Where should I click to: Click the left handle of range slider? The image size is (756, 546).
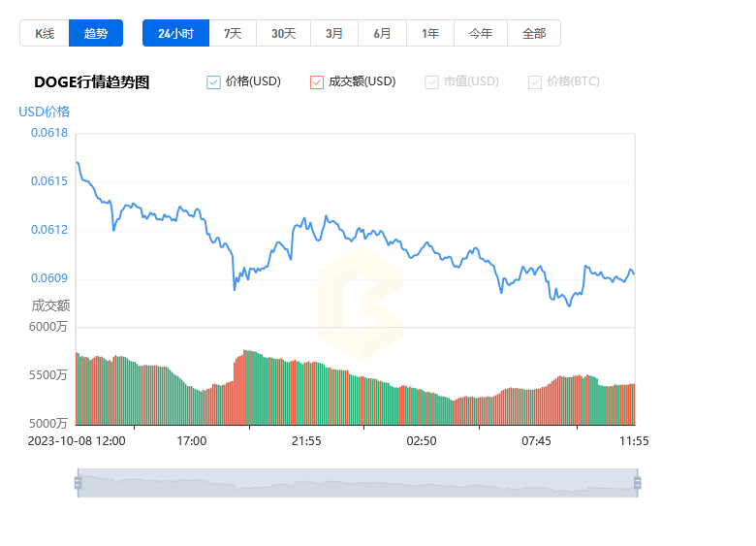pos(78,482)
